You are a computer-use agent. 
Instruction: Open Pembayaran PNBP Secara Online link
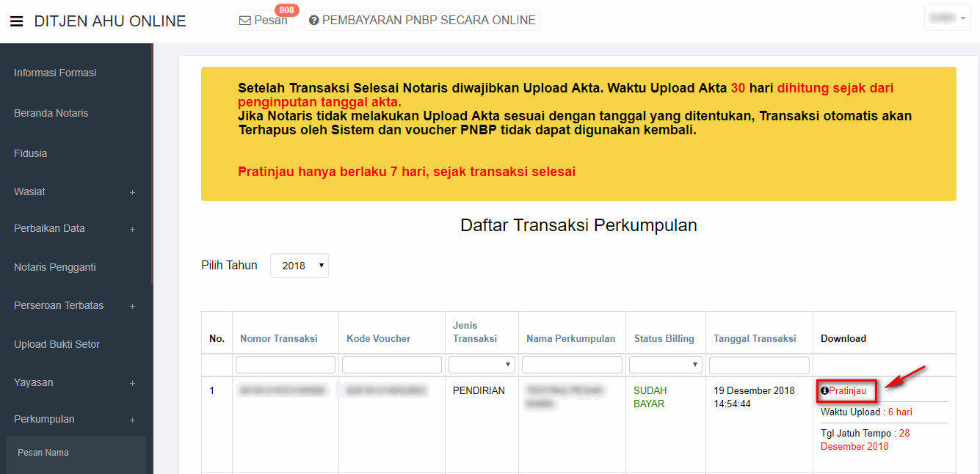(423, 21)
